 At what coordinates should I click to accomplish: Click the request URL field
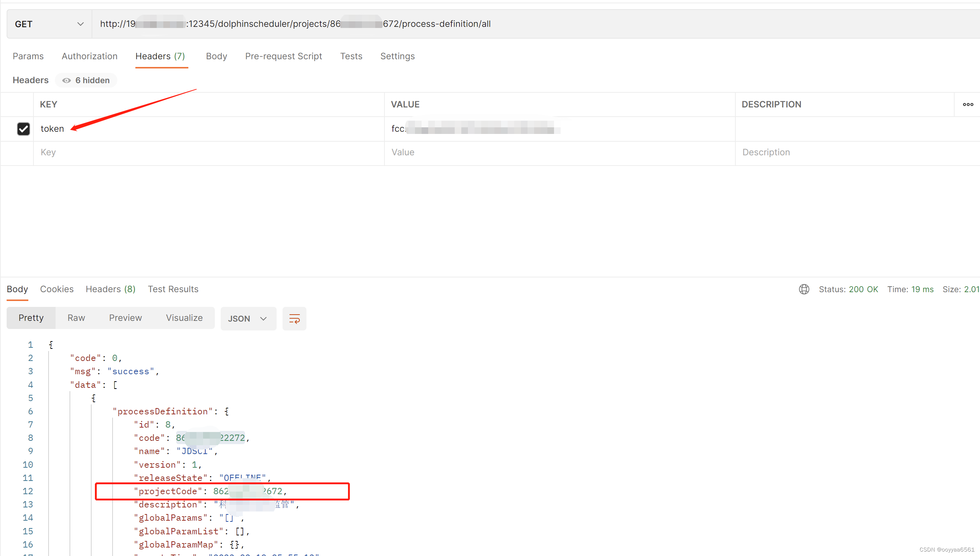[x=536, y=24]
